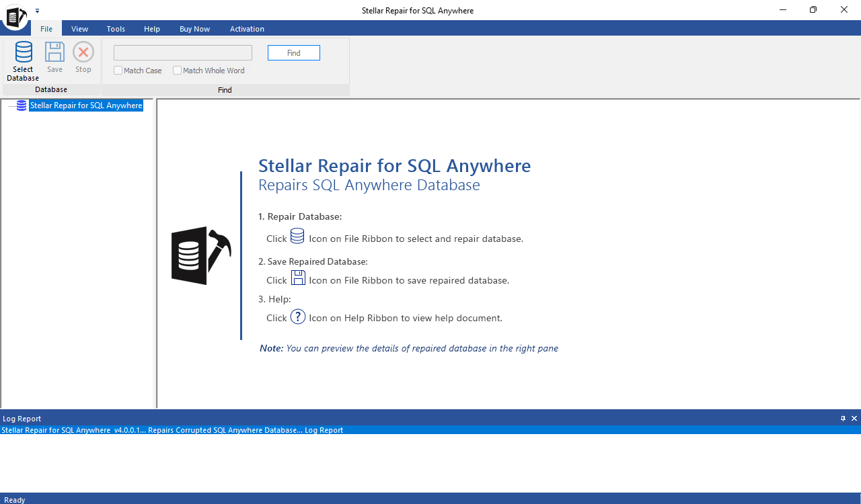
Task: Open the Help ribbon tab
Action: click(152, 29)
